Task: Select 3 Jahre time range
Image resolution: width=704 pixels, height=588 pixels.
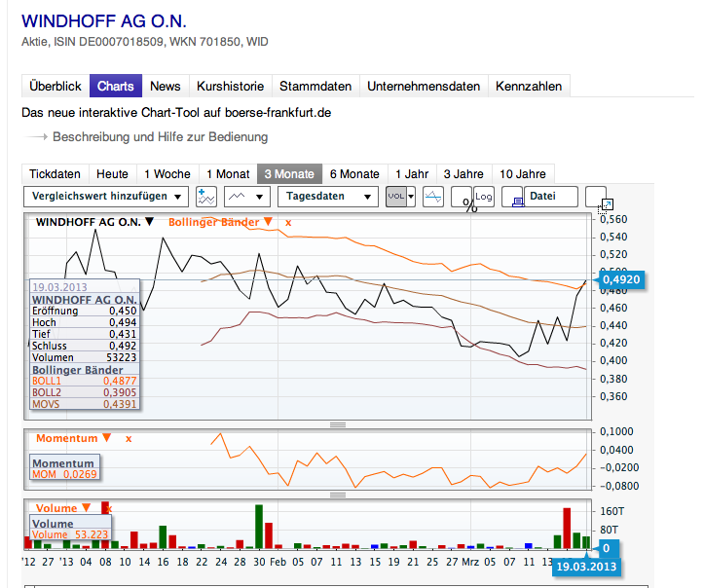Action: point(463,173)
